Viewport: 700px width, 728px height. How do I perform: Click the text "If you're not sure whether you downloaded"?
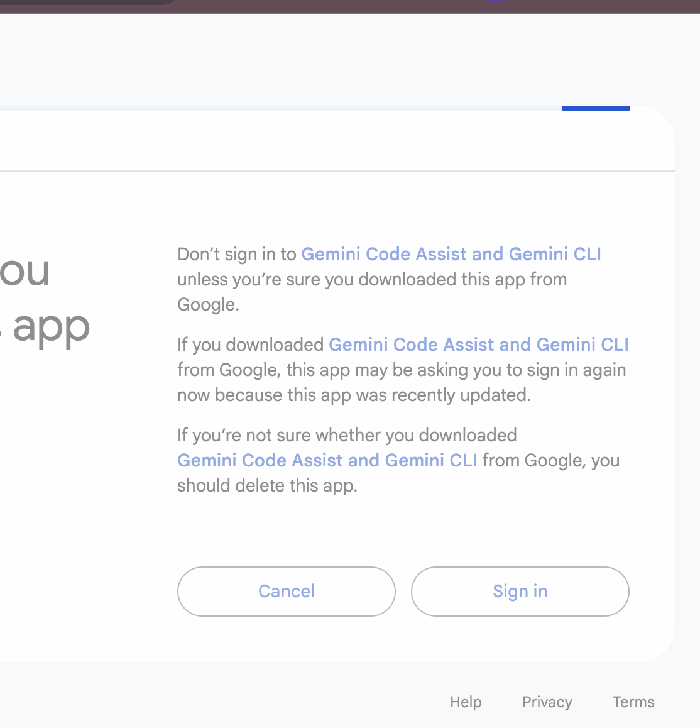347,435
